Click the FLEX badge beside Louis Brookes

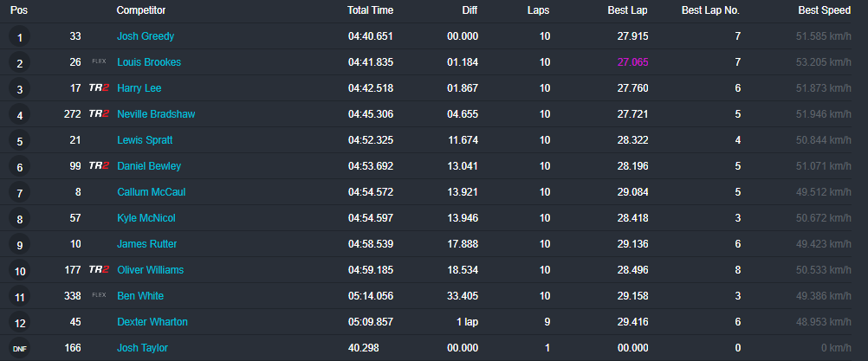pyautogui.click(x=99, y=62)
